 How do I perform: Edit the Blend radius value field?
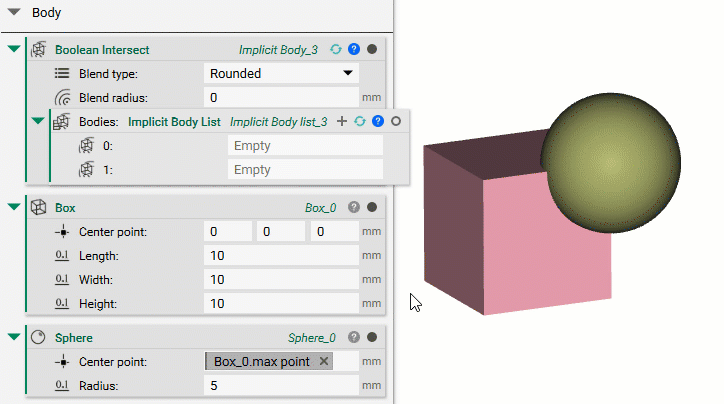pos(281,97)
